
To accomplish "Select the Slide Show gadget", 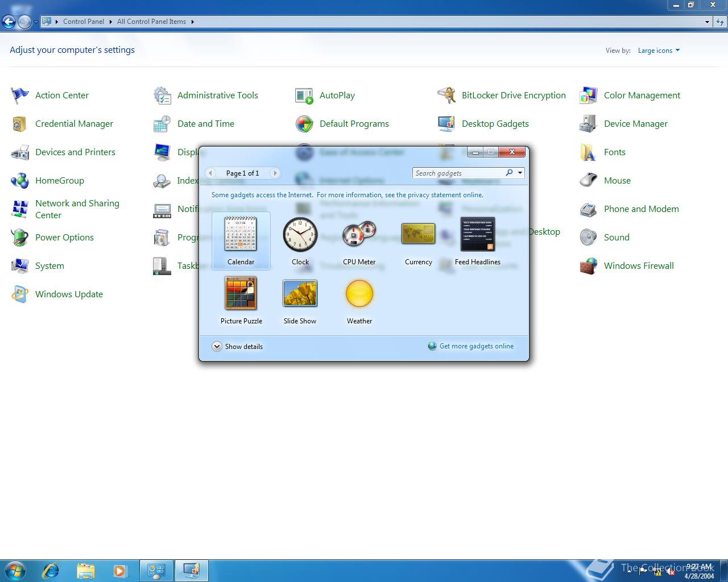I will point(300,294).
